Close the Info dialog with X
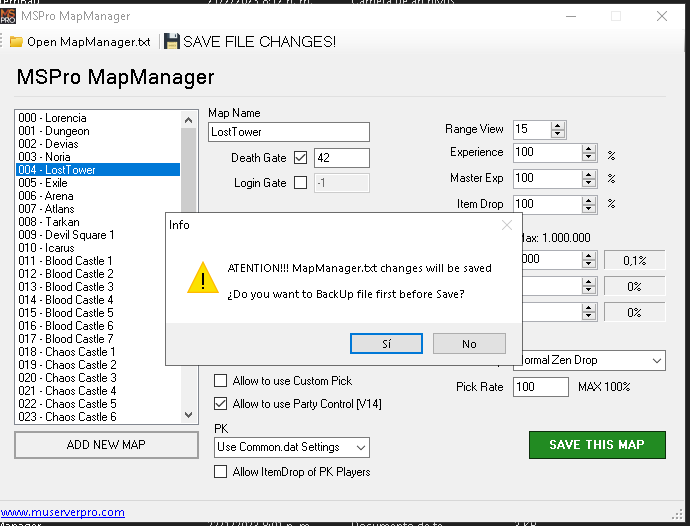 [507, 225]
